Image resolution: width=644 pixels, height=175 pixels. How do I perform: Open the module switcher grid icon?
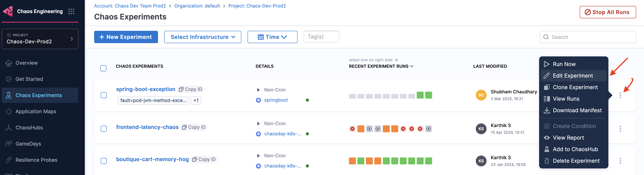tap(71, 12)
